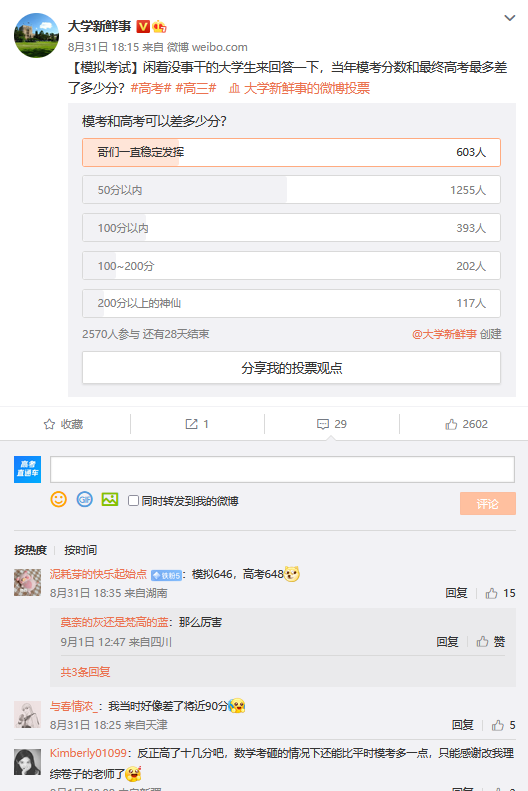Viewport: 528px width, 791px height.
Task: Click username Kimberly01099
Action: (88, 753)
